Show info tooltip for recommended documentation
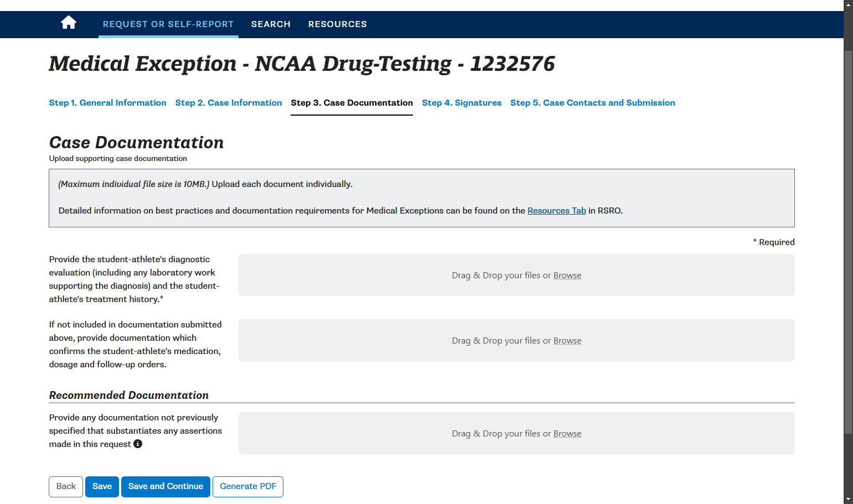Image resolution: width=853 pixels, height=504 pixels. click(138, 444)
